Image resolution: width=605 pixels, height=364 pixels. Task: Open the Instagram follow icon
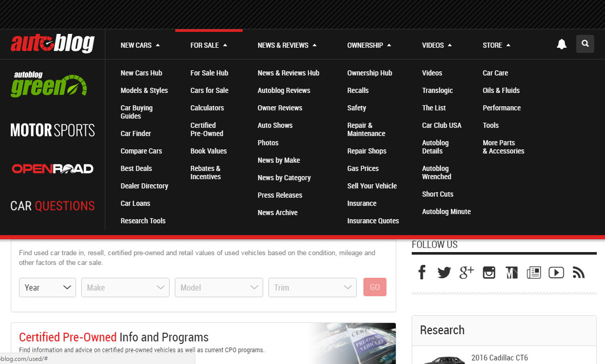coord(489,272)
